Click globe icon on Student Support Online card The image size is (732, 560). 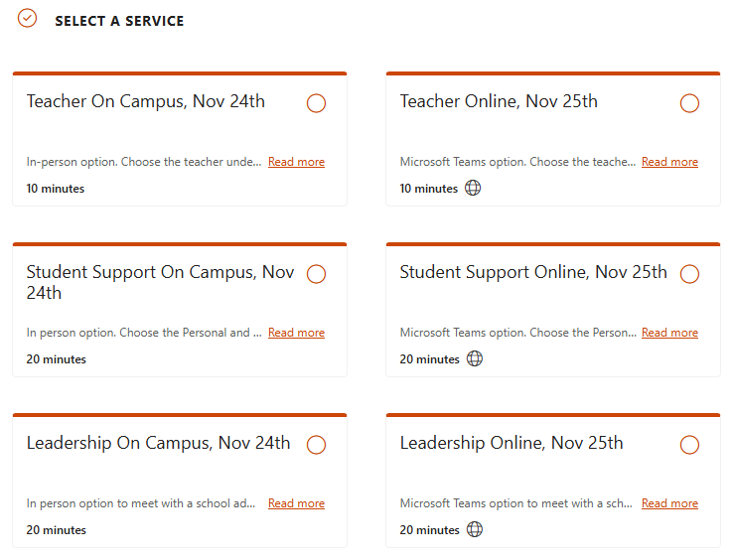tap(475, 359)
